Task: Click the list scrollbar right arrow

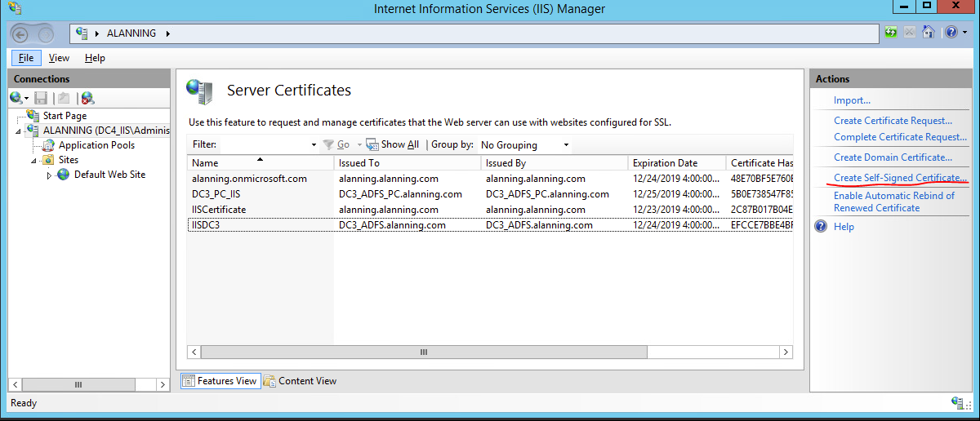Action: pyautogui.click(x=786, y=352)
